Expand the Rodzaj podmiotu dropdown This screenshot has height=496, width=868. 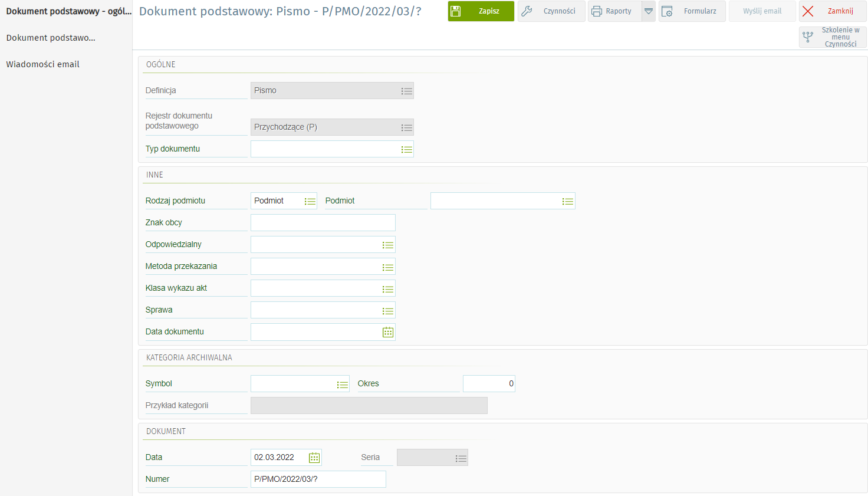pyautogui.click(x=310, y=201)
